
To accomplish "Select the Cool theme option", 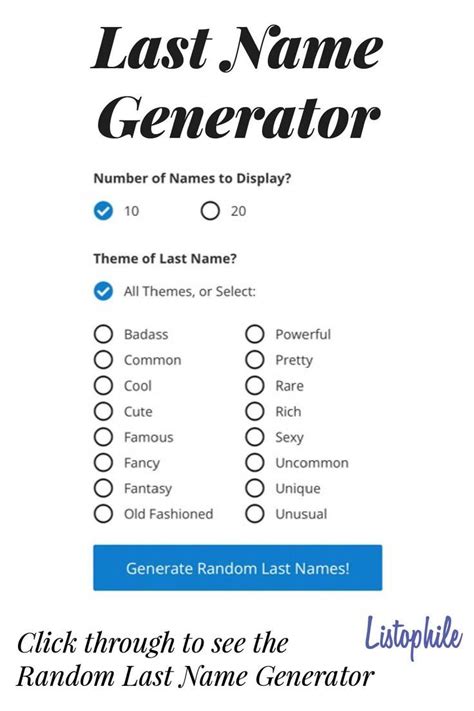I will pos(103,386).
